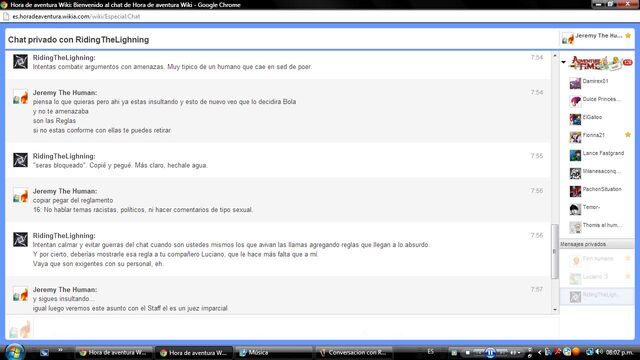Image resolution: width=640 pixels, height=360 pixels.
Task: Switch to first Hora de aventura W... taskbar window
Action: pos(114,353)
